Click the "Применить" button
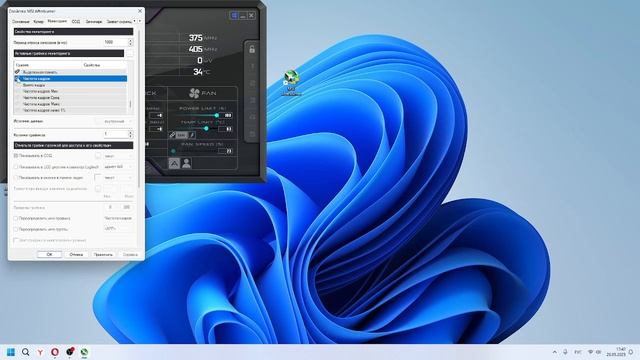Screen dimensions: 640x360 (103, 254)
